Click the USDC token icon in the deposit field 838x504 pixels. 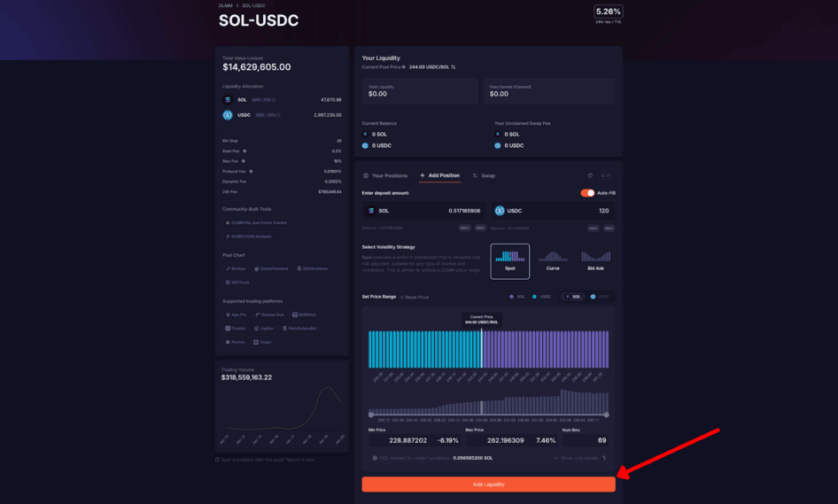click(500, 211)
